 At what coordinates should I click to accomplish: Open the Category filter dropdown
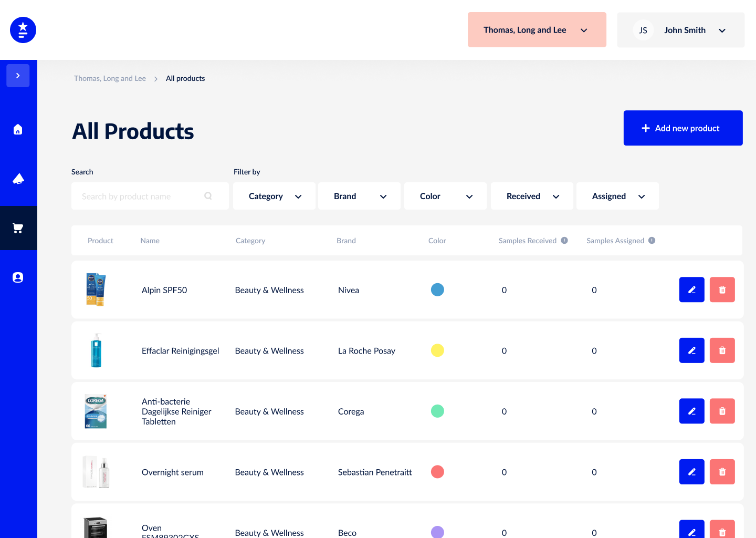[x=274, y=196]
